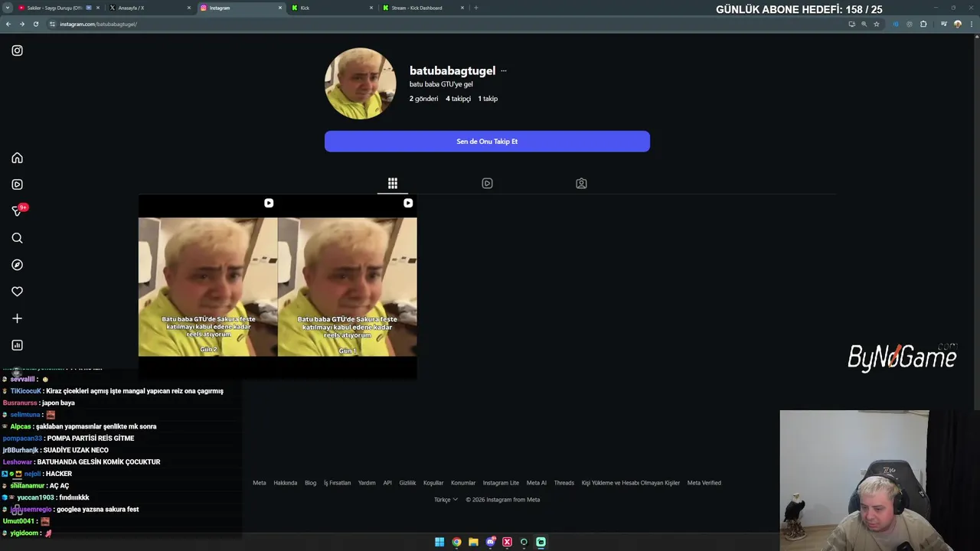Open the Extensions puzzle icon
This screenshot has height=551, width=980.
point(923,24)
